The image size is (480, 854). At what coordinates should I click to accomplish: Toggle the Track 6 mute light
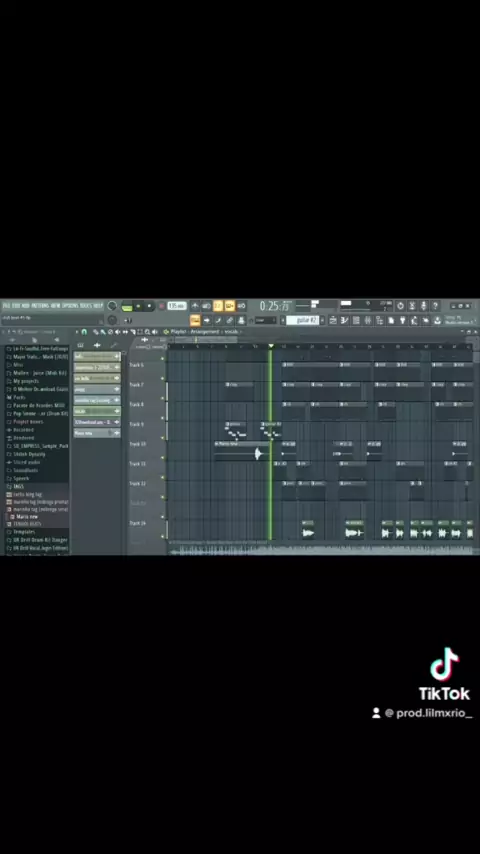click(162, 359)
